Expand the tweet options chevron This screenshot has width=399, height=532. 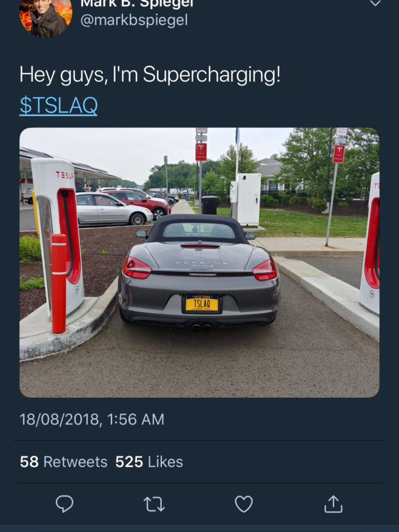click(x=375, y=3)
